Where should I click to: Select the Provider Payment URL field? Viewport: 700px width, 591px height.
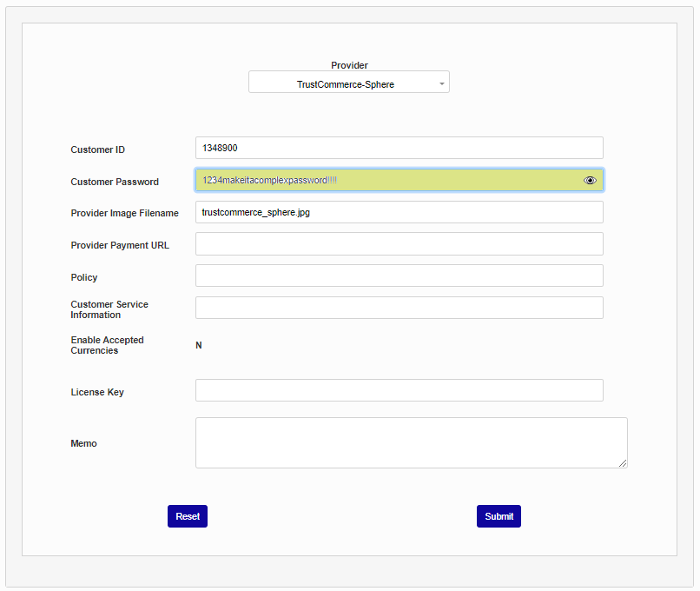(399, 244)
